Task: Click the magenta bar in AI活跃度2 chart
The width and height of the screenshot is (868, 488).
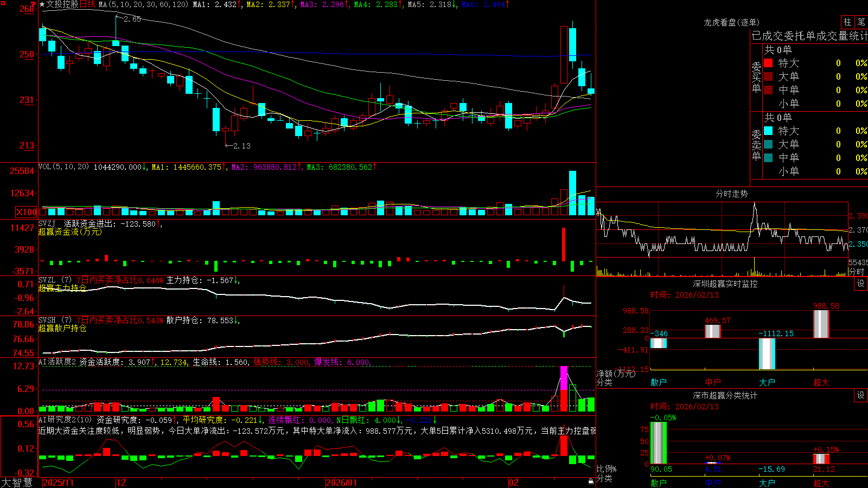Action: coord(564,378)
